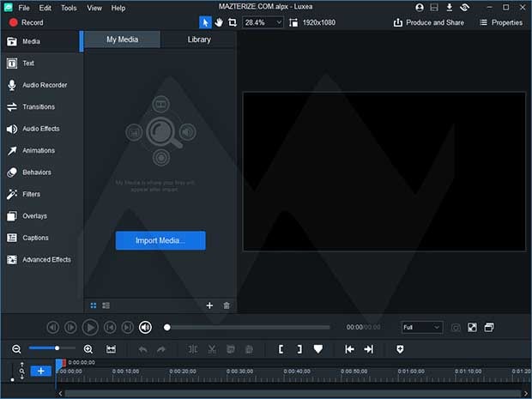Open the Audio Effects section
532x399 pixels.
point(40,129)
